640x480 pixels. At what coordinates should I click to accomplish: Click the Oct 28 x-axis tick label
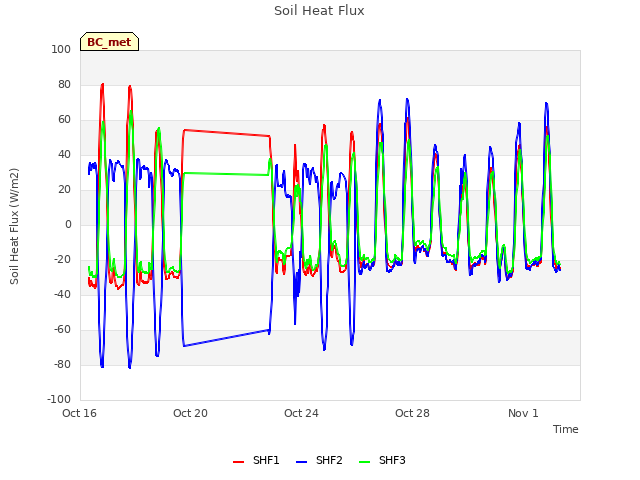(412, 413)
